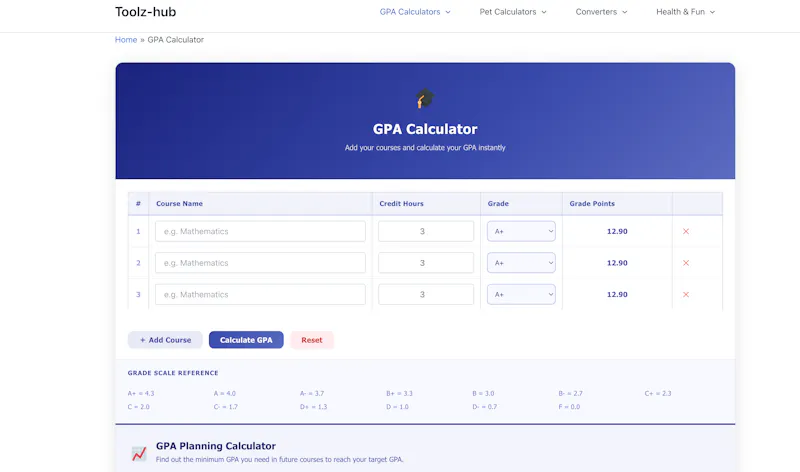Click row number 1 in table
The width and height of the screenshot is (800, 472).
[138, 231]
